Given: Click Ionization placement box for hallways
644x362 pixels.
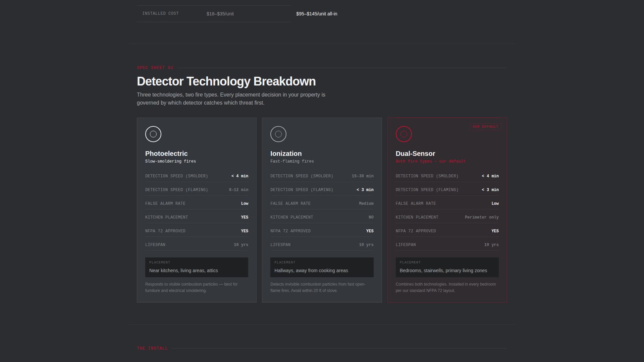Looking at the screenshot, I should (x=322, y=267).
